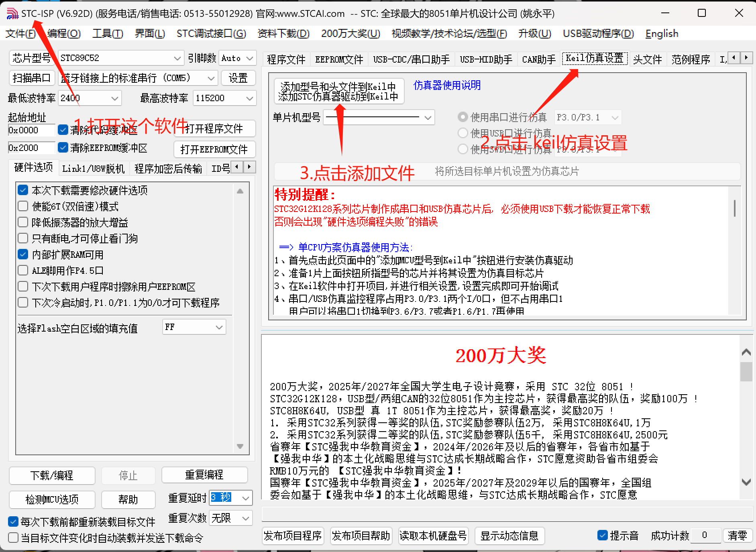This screenshot has height=552, width=756.
Task: Open 文件(F) menu
Action: pos(21,34)
